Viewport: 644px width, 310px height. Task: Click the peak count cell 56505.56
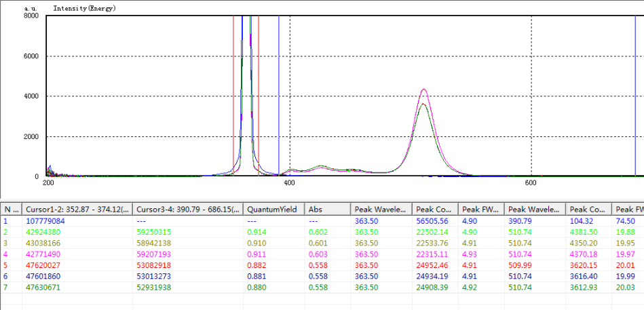(x=433, y=220)
